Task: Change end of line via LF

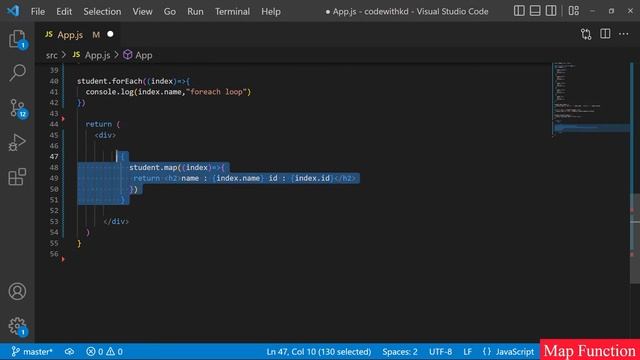Action: coord(467,351)
